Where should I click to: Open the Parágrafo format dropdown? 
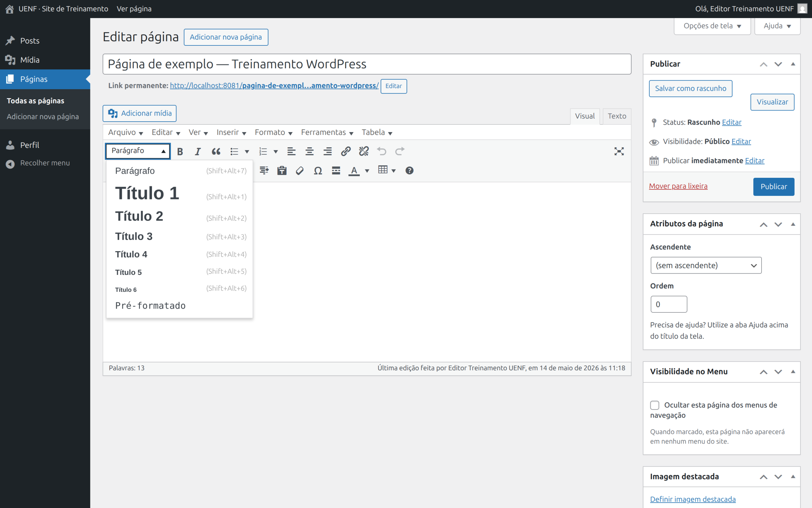[x=138, y=151]
